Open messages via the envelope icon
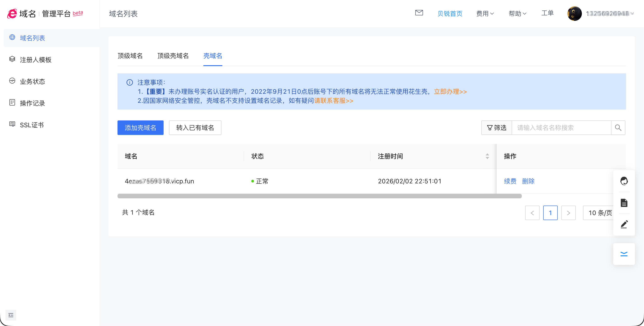The width and height of the screenshot is (644, 326). tap(419, 13)
